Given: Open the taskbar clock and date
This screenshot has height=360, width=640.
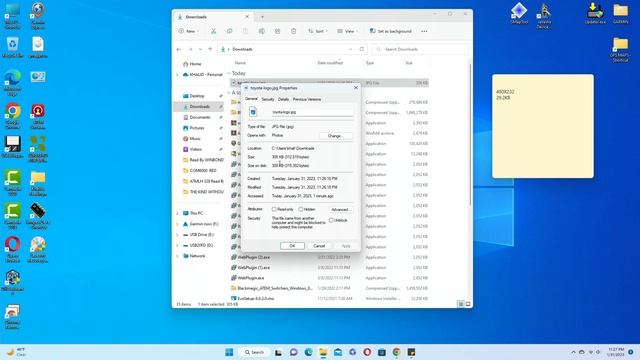Looking at the screenshot, I should click(x=616, y=352).
